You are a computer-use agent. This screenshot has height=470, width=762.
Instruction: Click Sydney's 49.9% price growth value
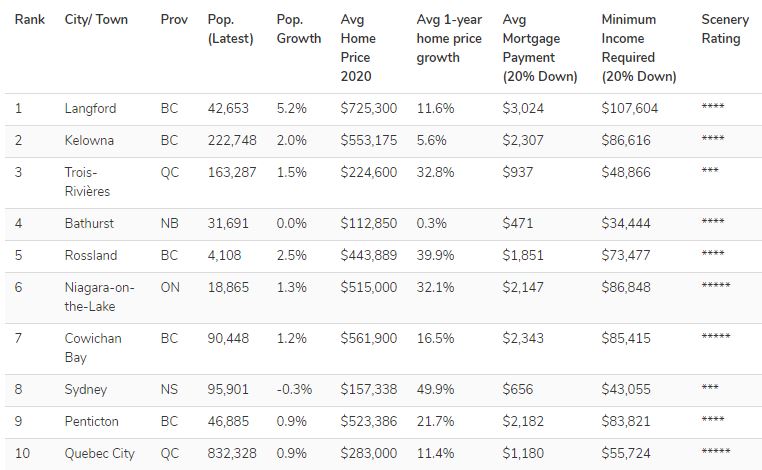[x=437, y=389]
